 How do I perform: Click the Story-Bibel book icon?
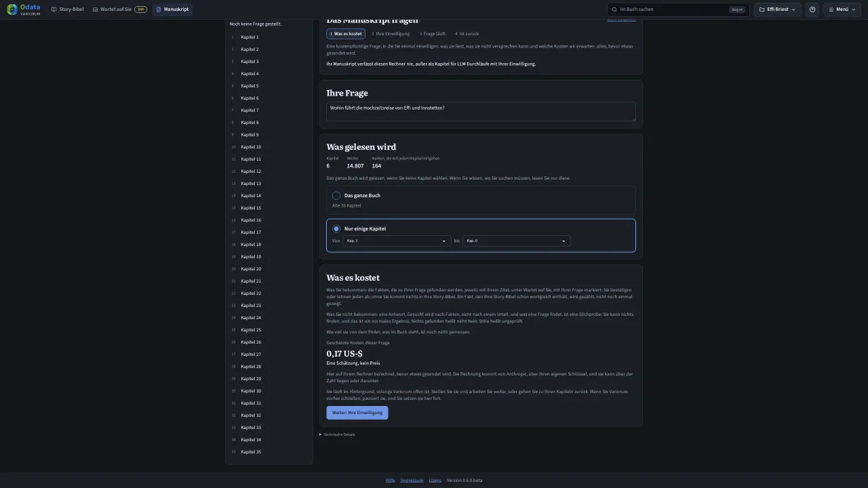coord(54,9)
